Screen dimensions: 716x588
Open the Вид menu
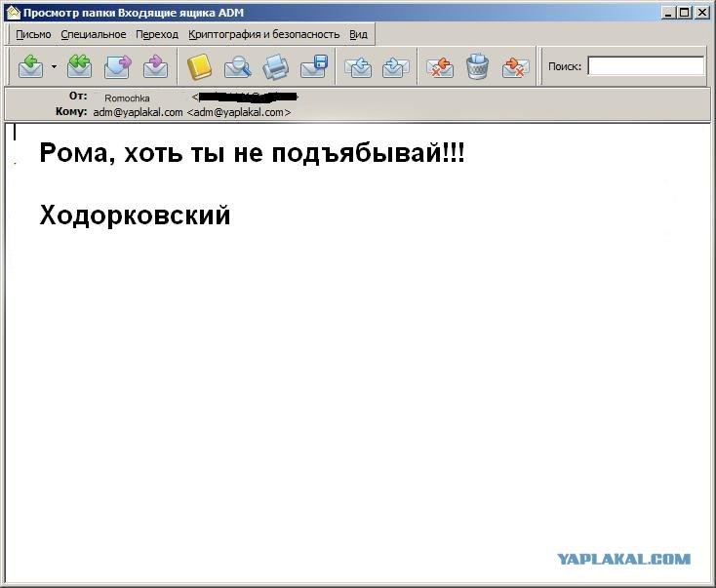358,34
